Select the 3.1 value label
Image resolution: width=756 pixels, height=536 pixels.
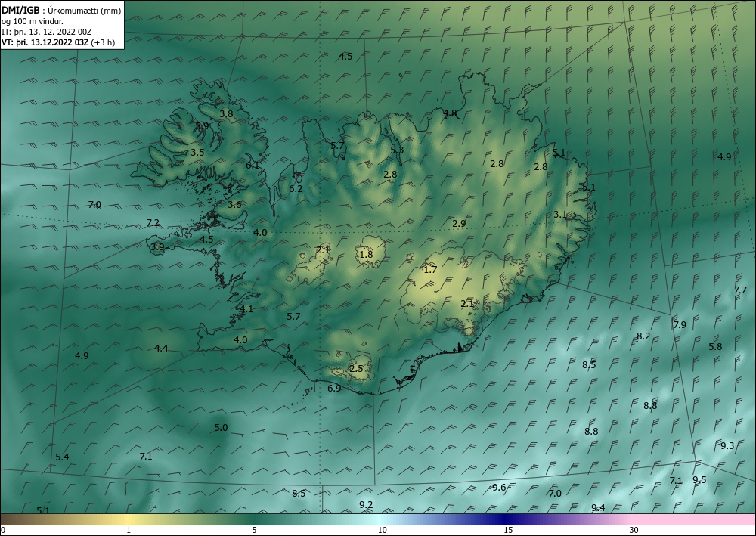[x=559, y=215]
